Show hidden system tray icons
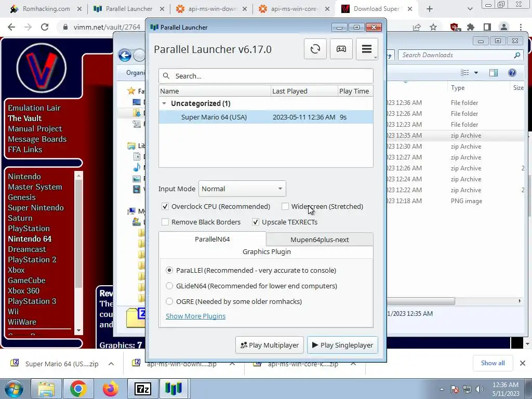 coord(442,389)
